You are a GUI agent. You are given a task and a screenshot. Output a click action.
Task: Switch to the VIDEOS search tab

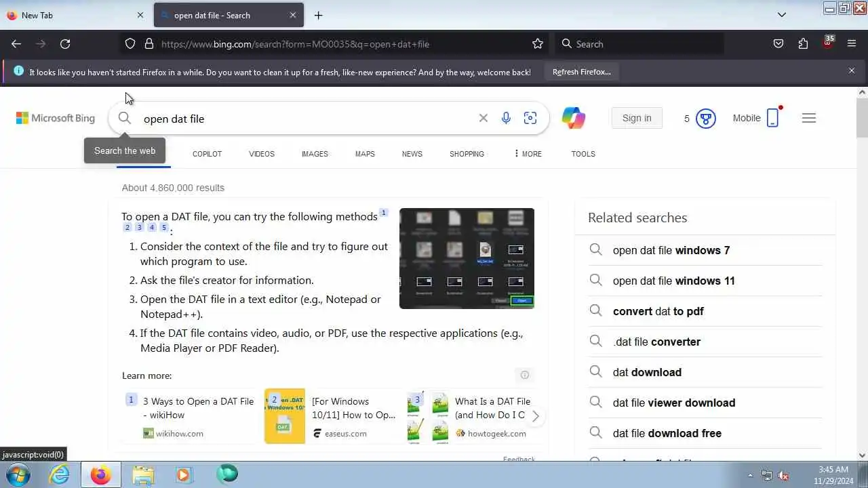(x=262, y=154)
